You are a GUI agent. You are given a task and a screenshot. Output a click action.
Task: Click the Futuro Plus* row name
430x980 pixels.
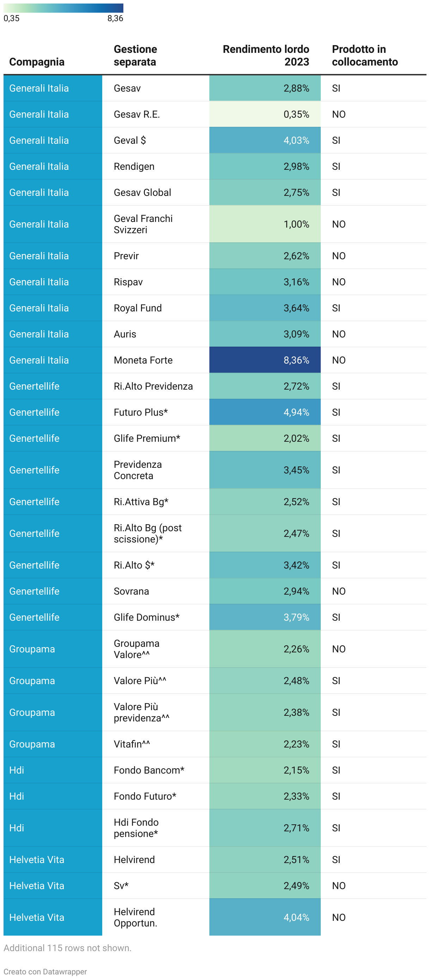coord(140,412)
